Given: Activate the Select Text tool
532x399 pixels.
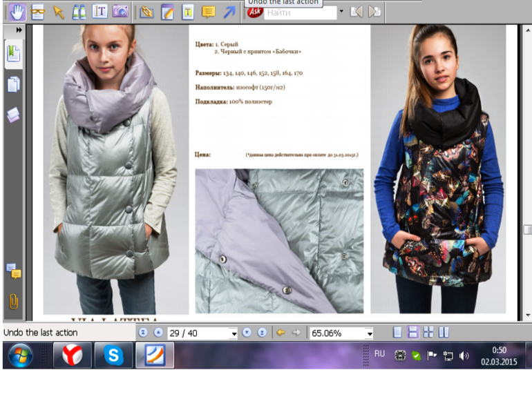Looking at the screenshot, I should [x=99, y=12].
